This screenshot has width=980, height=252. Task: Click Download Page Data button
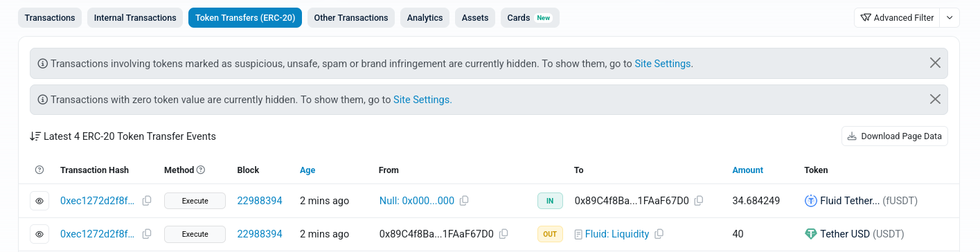click(x=895, y=136)
